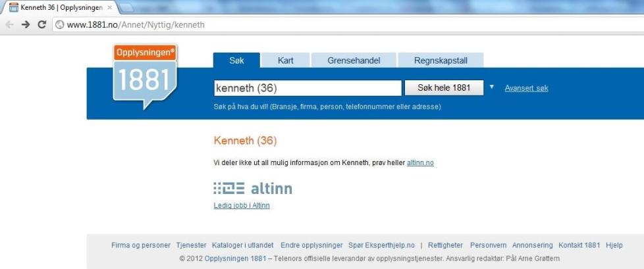Click the browser back arrow

point(9,24)
